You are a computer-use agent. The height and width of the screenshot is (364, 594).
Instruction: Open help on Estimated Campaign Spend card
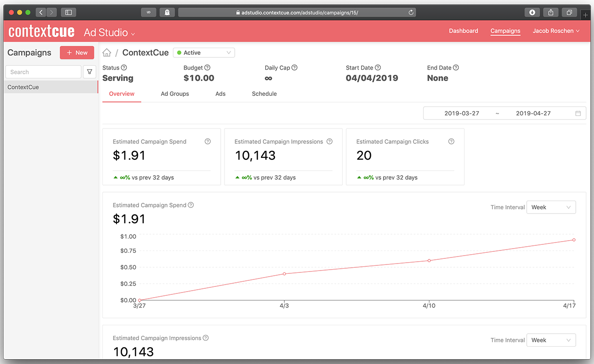coord(208,142)
